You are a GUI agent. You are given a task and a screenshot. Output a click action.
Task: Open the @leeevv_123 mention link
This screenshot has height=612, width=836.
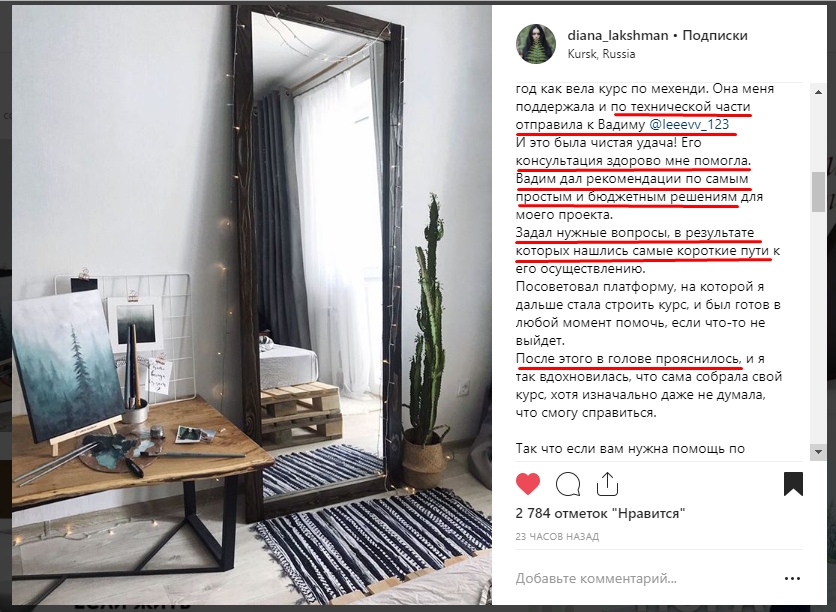689,125
